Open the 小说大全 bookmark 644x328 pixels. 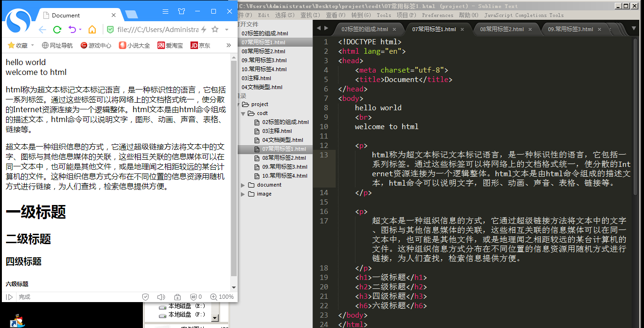click(x=134, y=46)
